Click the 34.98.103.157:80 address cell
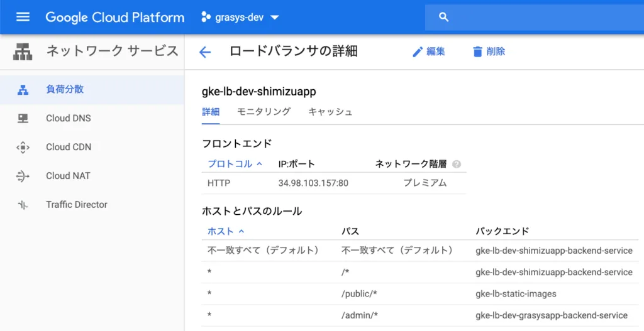 [313, 183]
